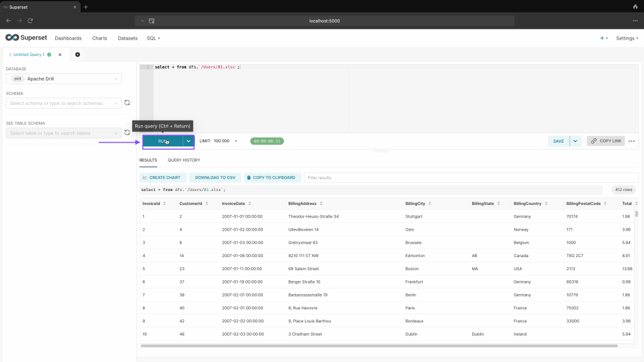
Task: Expand the Save button dropdown arrow
Action: point(575,141)
